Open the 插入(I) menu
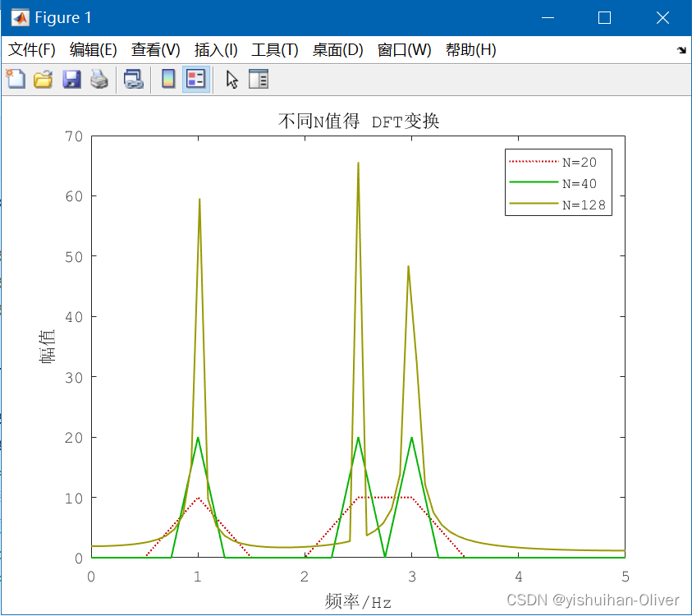692x616 pixels. click(215, 50)
